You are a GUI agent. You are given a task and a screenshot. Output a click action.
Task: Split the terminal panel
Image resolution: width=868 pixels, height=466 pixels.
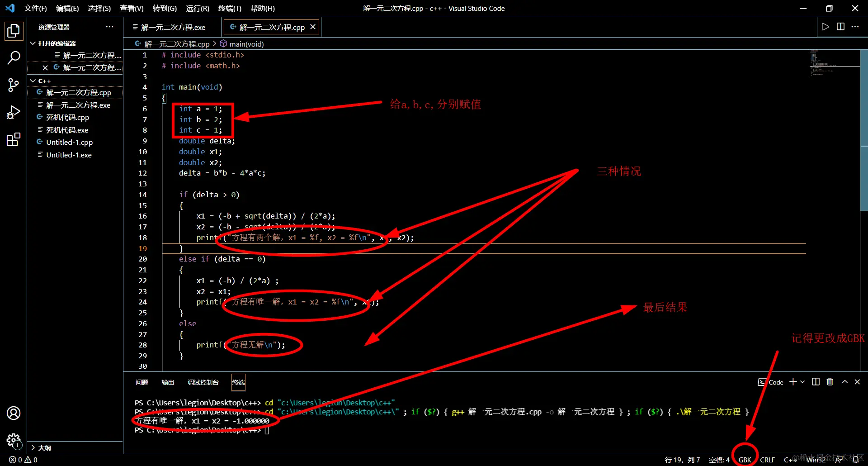click(816, 382)
